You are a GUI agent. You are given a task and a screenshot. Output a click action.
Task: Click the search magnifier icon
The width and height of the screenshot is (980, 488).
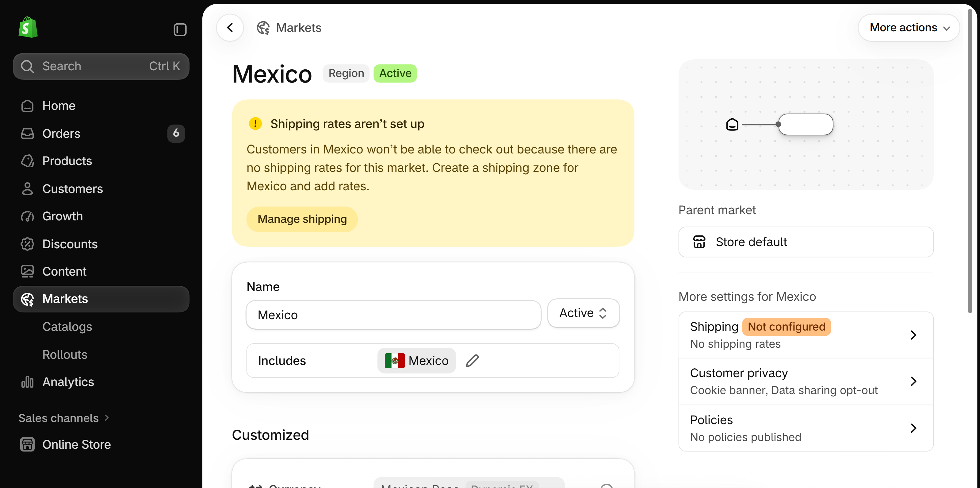[27, 66]
